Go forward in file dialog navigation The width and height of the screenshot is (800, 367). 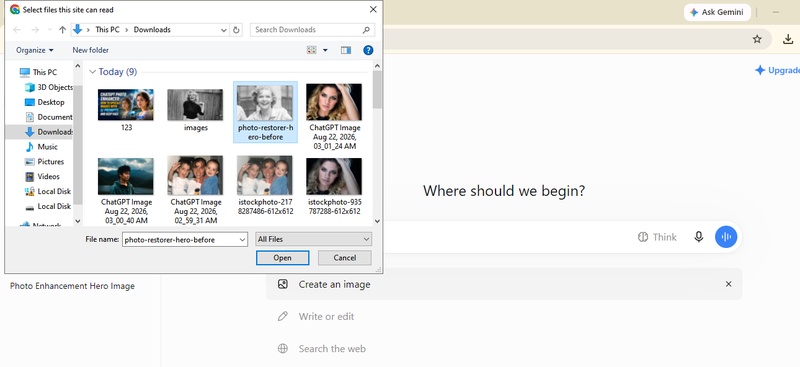click(35, 30)
